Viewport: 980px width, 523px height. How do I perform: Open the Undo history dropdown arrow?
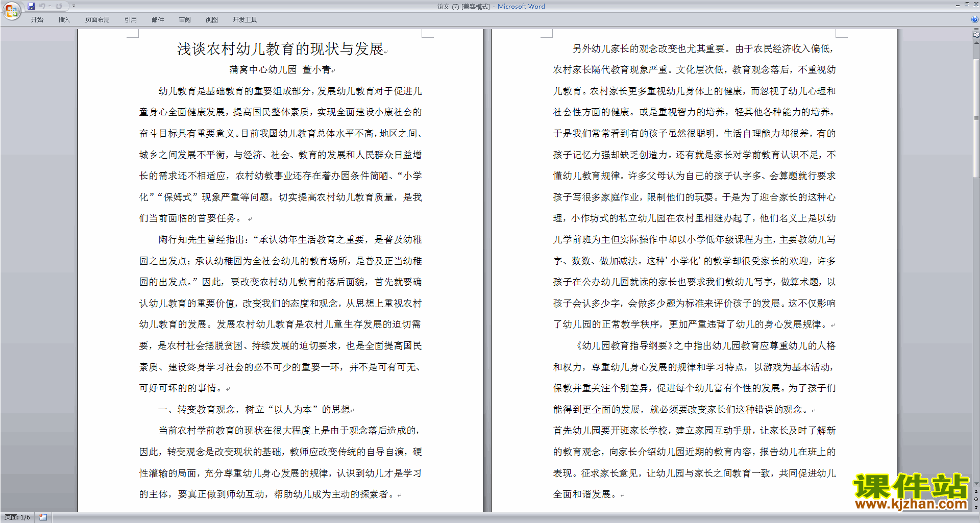[50, 6]
